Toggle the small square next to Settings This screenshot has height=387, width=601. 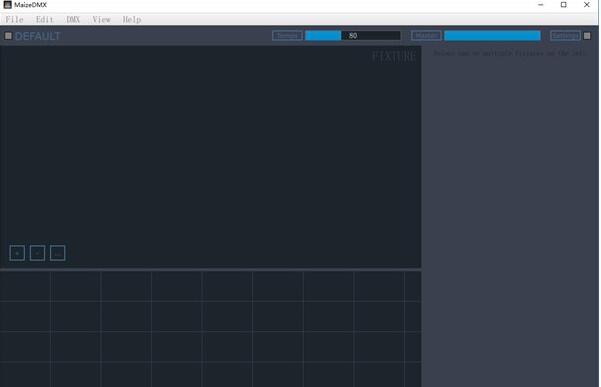(x=587, y=36)
